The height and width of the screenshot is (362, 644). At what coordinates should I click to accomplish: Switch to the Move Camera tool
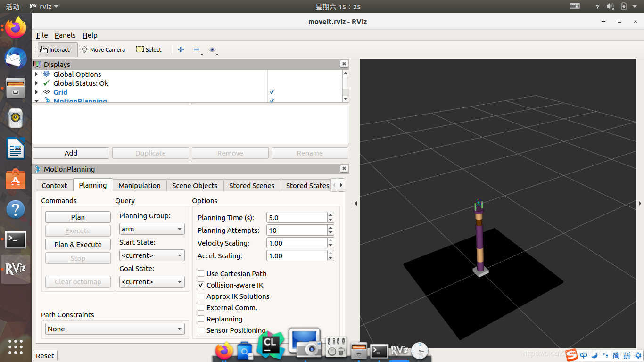pyautogui.click(x=103, y=49)
